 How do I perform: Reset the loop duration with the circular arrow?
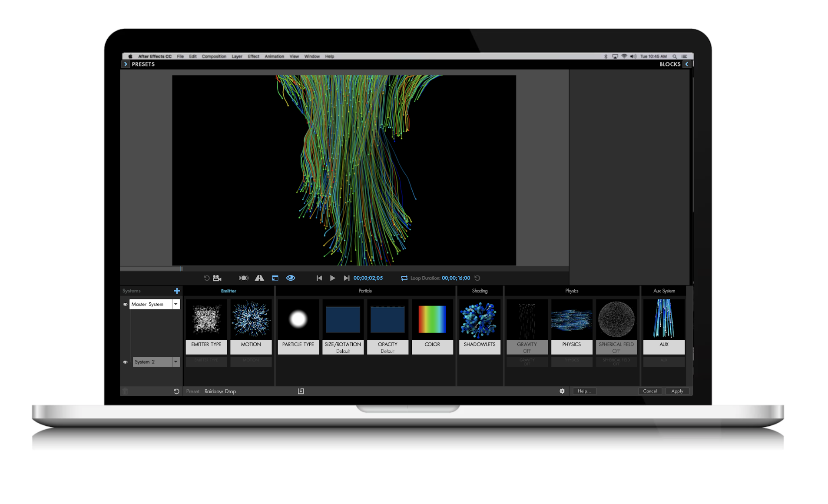point(477,278)
